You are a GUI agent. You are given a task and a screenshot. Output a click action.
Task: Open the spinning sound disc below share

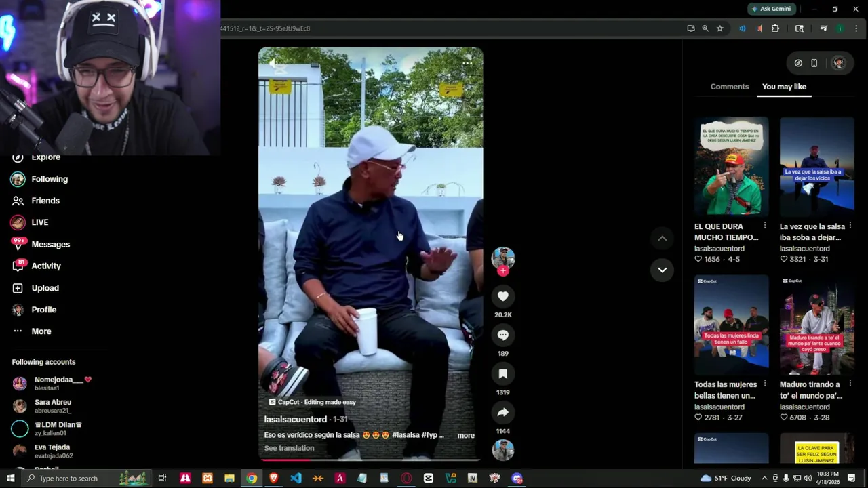pyautogui.click(x=502, y=449)
